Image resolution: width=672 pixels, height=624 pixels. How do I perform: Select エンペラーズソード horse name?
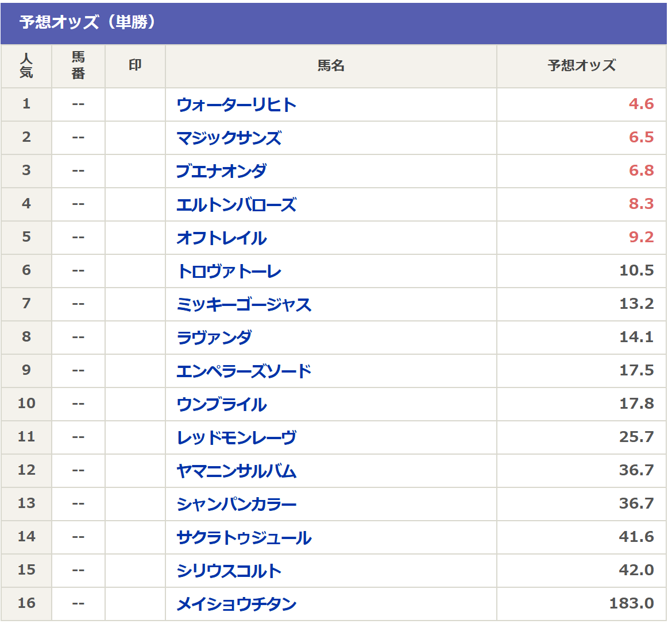(x=244, y=371)
